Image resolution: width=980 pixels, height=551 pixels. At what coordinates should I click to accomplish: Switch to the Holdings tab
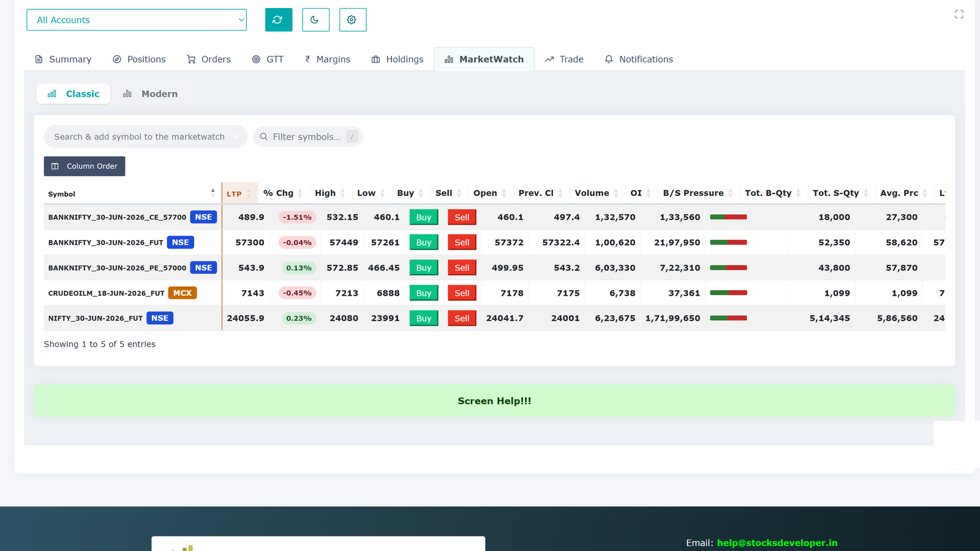pyautogui.click(x=398, y=59)
